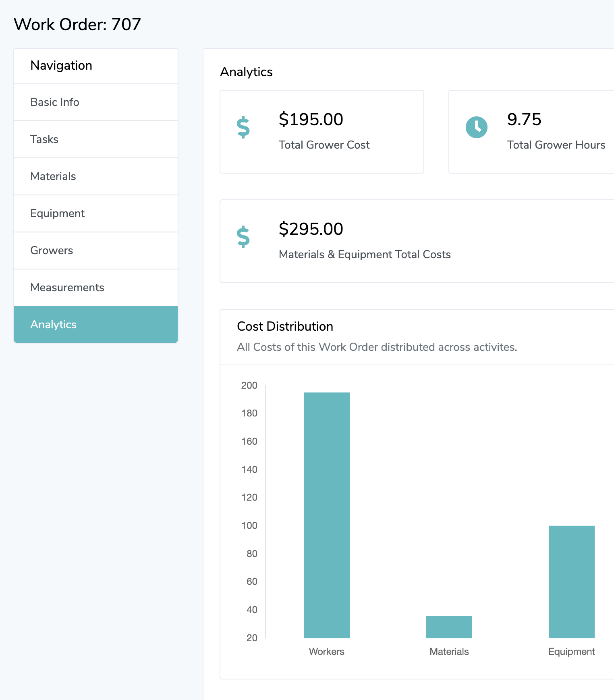Click the Workers bar in the chart

tap(327, 515)
